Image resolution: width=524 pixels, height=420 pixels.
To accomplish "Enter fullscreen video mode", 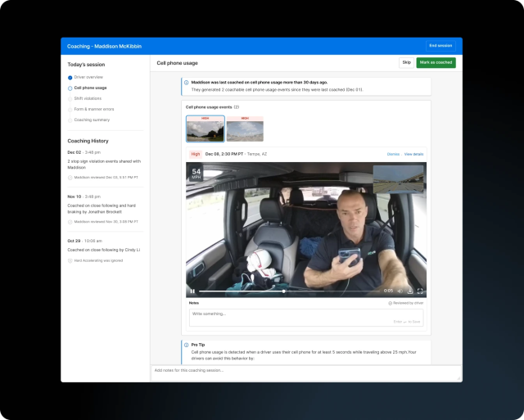I will point(421,291).
